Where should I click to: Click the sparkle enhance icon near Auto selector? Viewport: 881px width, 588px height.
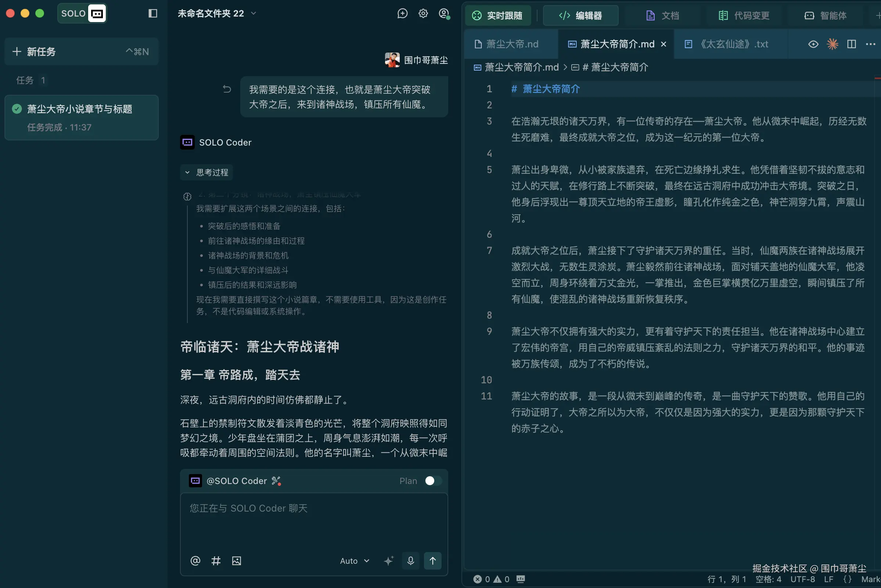point(389,561)
